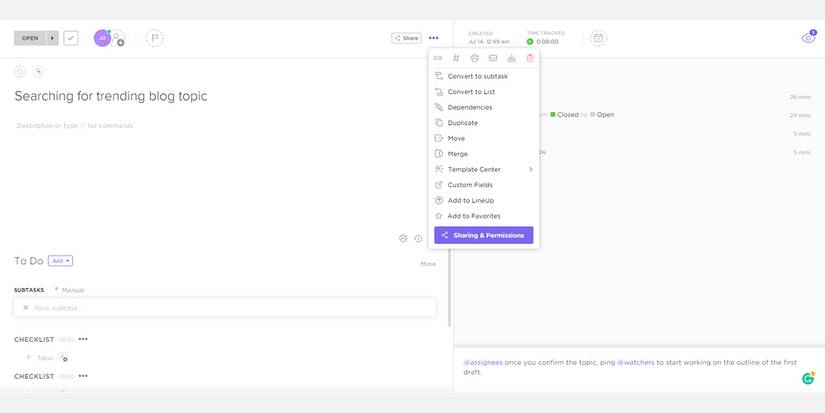This screenshot has height=413, width=825.
Task: Toggle the watchers eye icon
Action: [808, 37]
